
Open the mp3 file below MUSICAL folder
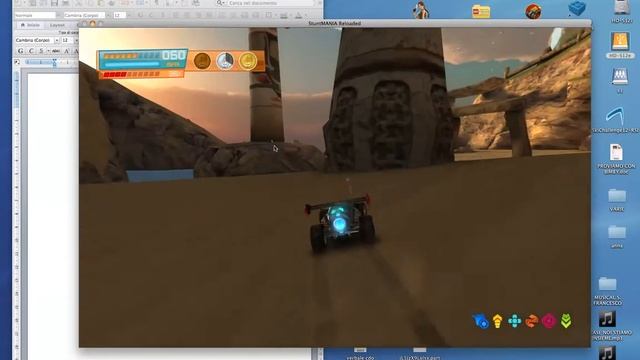(607, 319)
